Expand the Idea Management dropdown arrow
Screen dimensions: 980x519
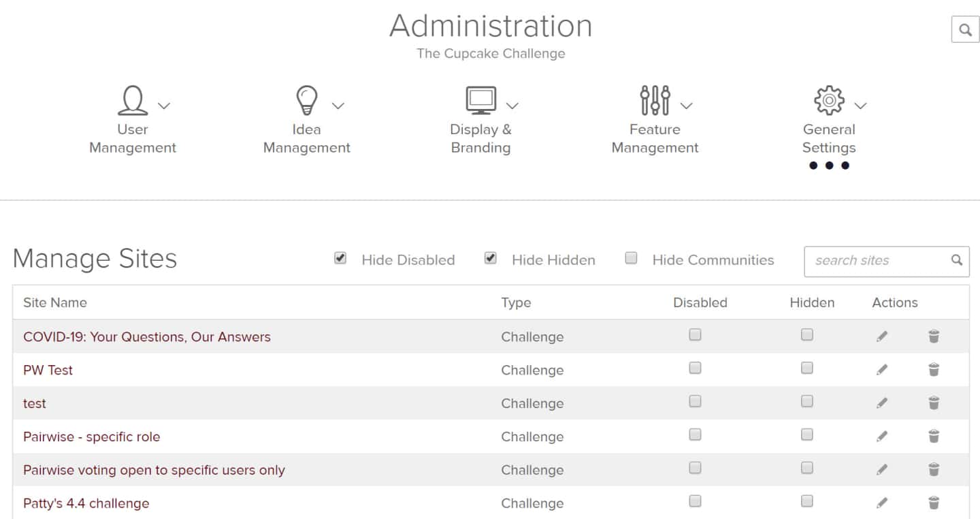(x=338, y=106)
